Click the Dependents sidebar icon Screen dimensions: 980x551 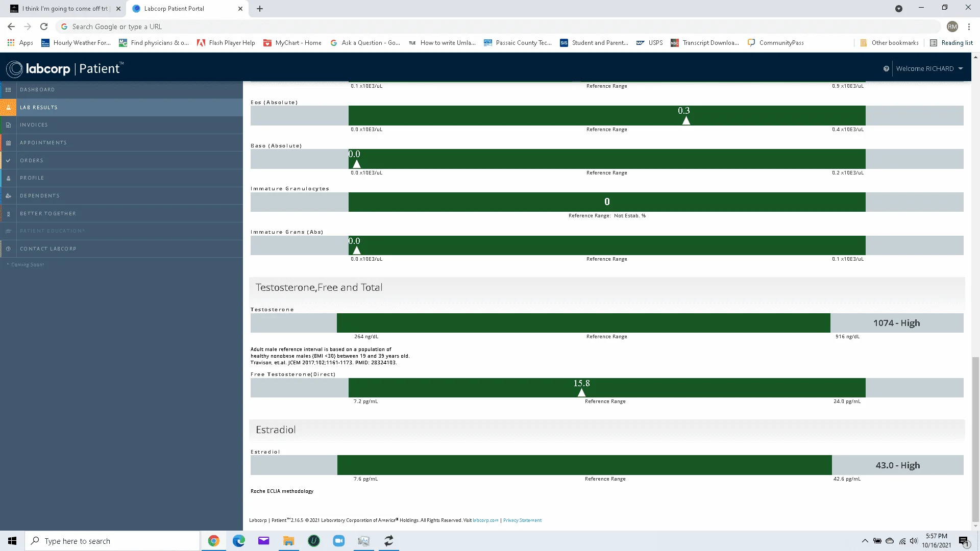9,195
